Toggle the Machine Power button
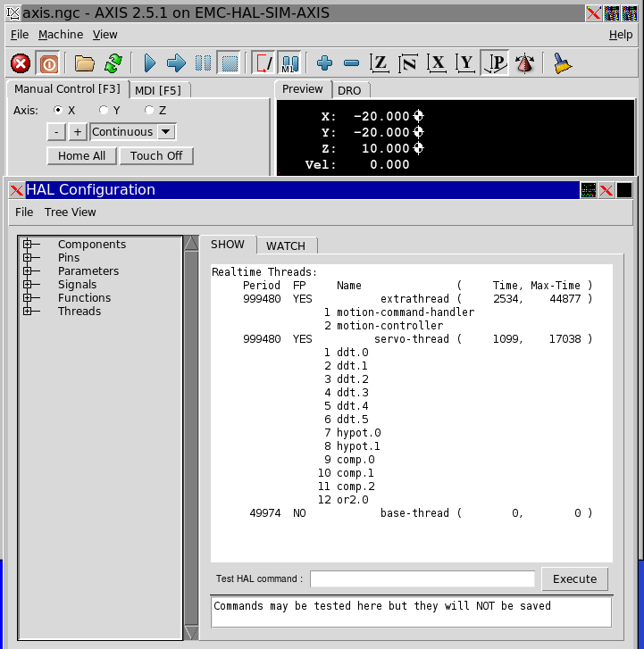The height and width of the screenshot is (649, 644). click(x=48, y=63)
